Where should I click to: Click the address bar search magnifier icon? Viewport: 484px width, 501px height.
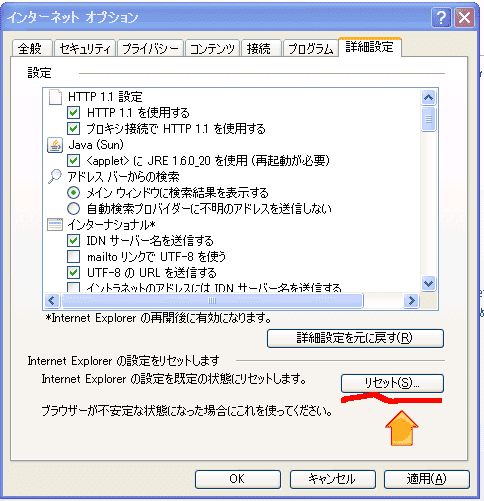tap(55, 177)
